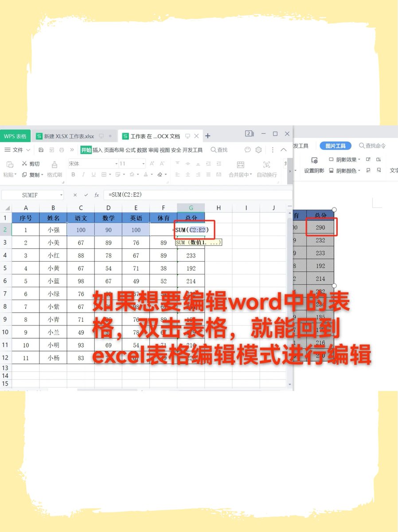398x532 pixels.
Task: Toggle top vertical alignment
Action: pyautogui.click(x=177, y=164)
